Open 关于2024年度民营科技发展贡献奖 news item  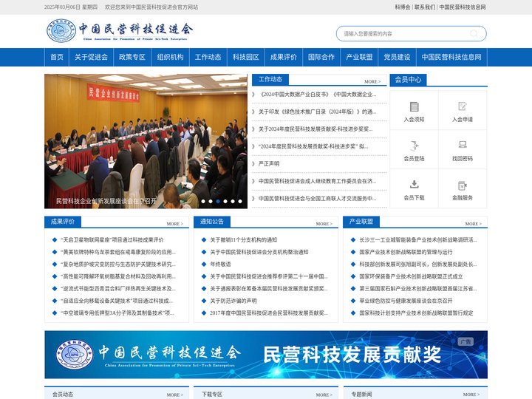pos(316,129)
